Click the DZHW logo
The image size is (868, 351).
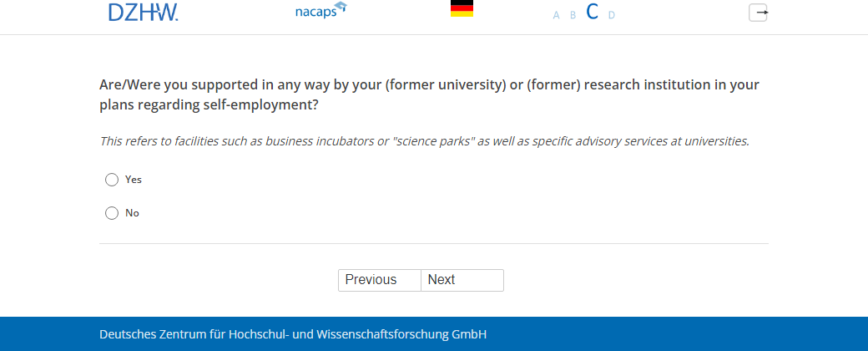tap(143, 12)
